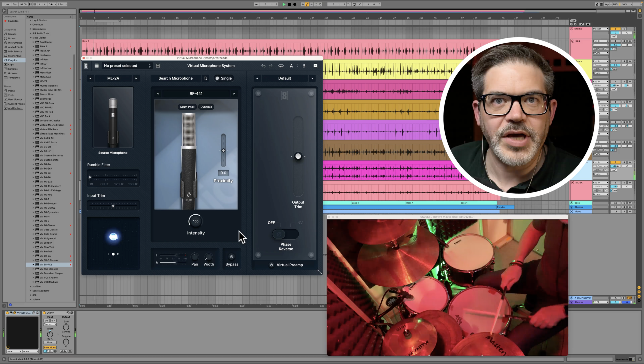644x364 pixels.
Task: Unfold the Bass track
Action: (572, 203)
